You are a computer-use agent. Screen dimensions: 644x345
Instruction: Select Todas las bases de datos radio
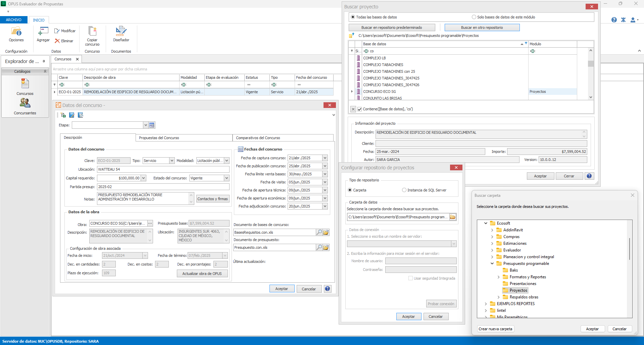(x=353, y=17)
